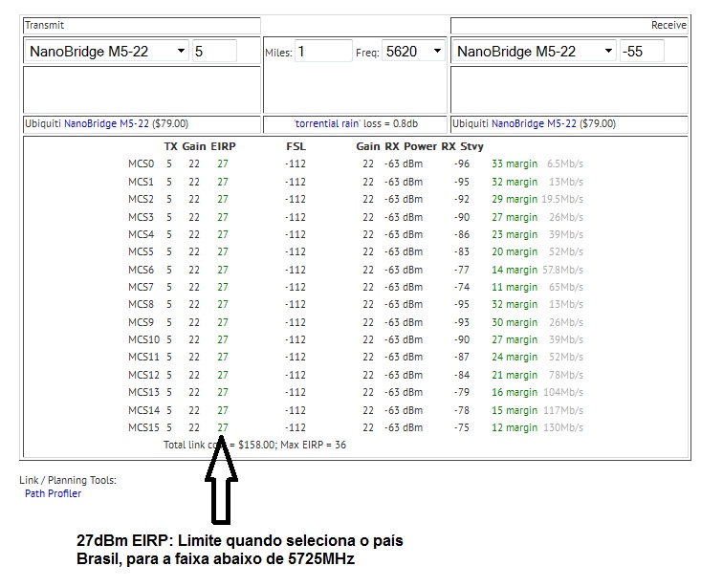Click the -74 sensitivity value
701x588 pixels.
tap(462, 287)
